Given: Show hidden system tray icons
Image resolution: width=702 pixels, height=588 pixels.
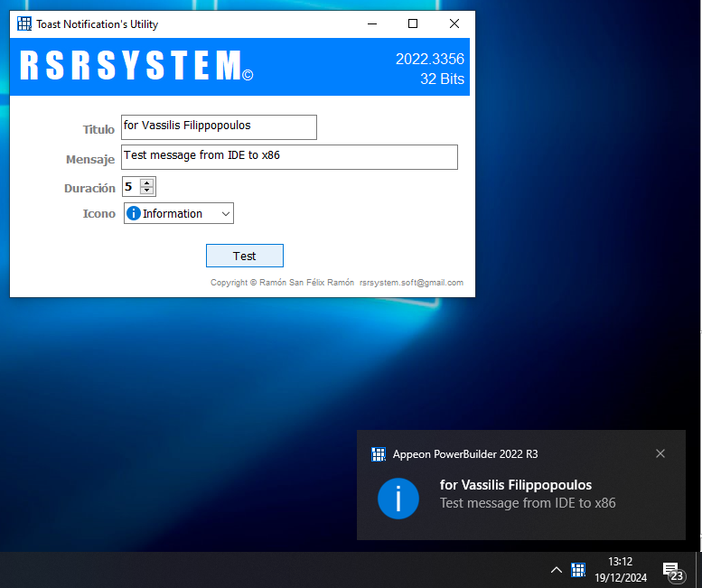Looking at the screenshot, I should point(557,570).
